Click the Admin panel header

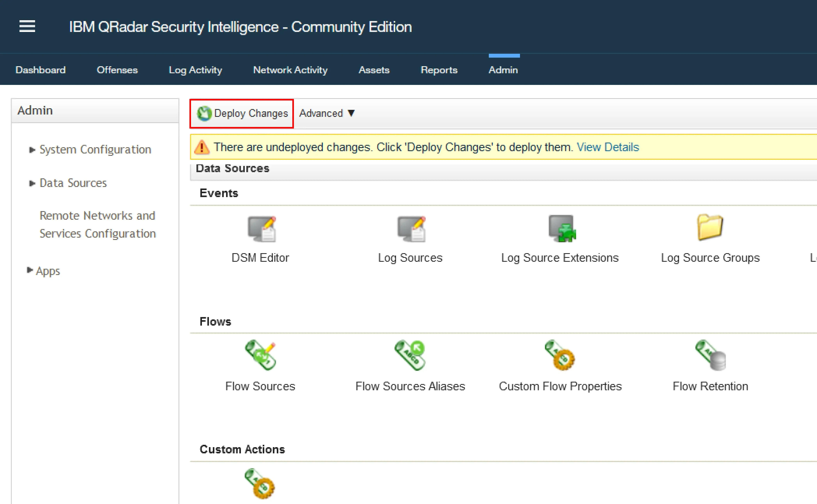(95, 110)
